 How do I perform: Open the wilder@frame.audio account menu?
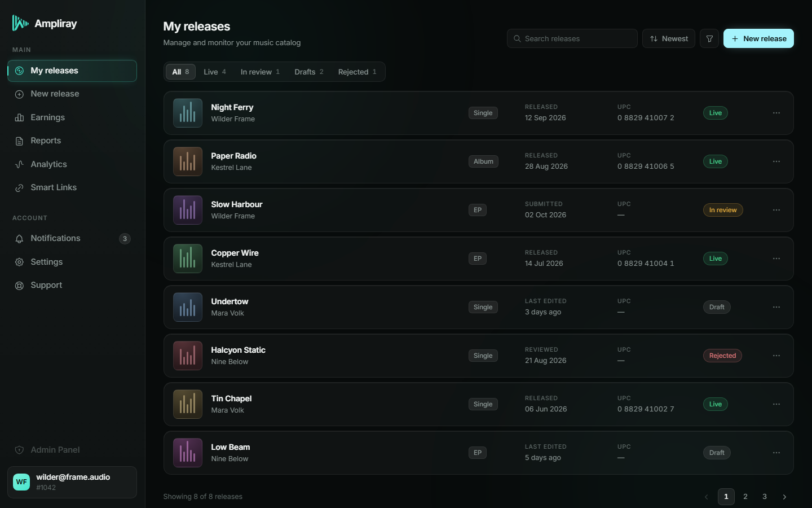click(x=72, y=482)
